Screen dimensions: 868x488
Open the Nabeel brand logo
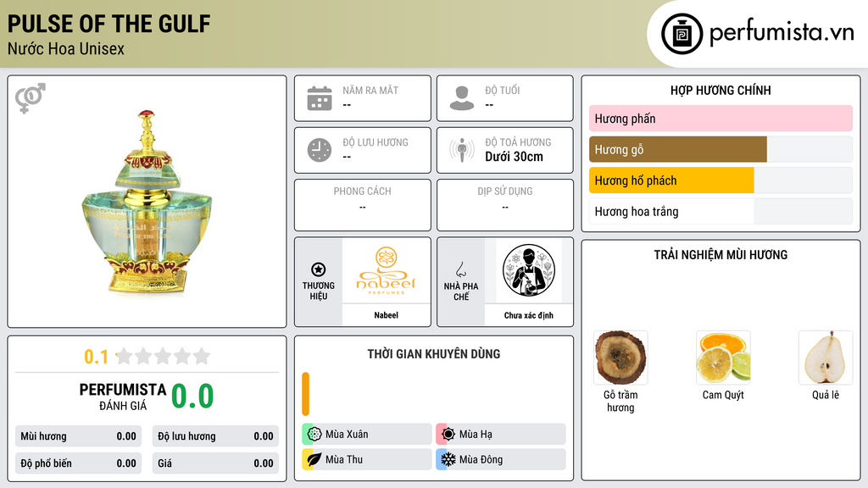386,271
